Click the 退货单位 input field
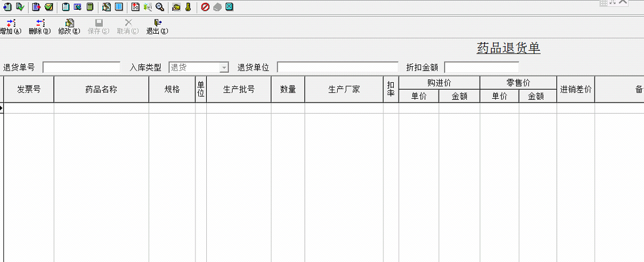 pyautogui.click(x=338, y=67)
